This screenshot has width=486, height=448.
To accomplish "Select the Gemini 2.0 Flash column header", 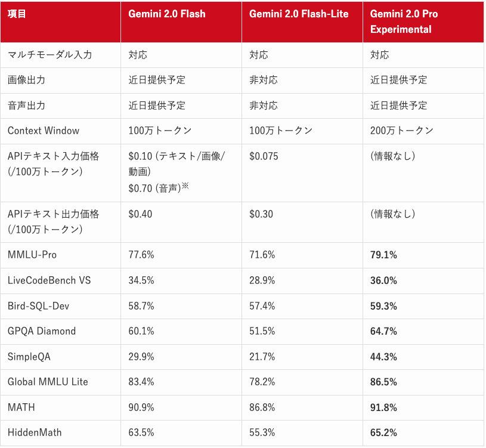I will click(x=167, y=14).
